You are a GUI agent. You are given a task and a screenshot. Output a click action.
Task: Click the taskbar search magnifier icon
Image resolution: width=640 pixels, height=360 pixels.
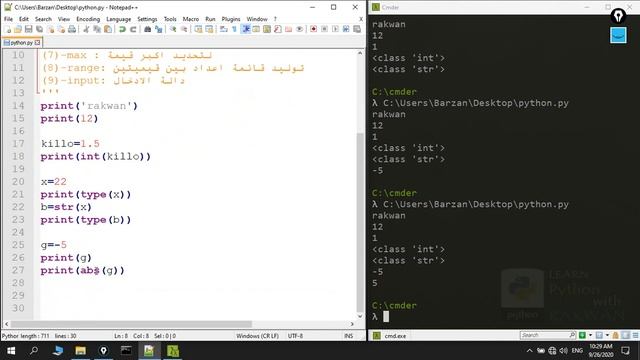click(x=34, y=351)
